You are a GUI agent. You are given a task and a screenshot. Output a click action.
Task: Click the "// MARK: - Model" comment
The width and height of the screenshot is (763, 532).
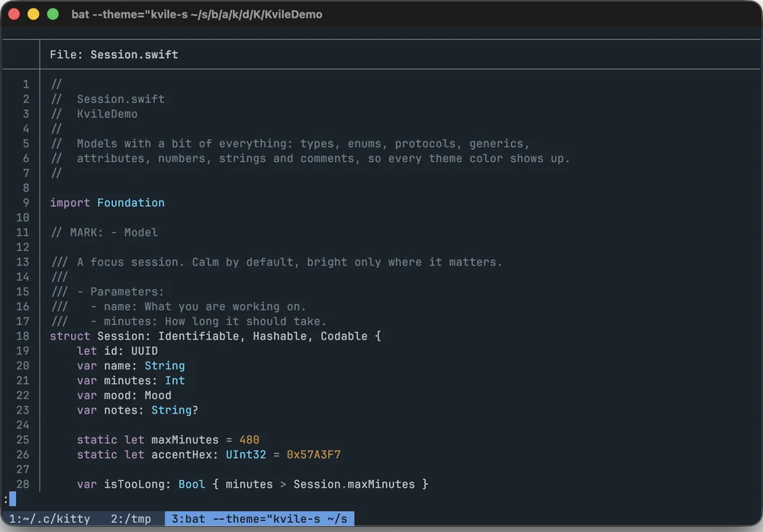coord(104,233)
